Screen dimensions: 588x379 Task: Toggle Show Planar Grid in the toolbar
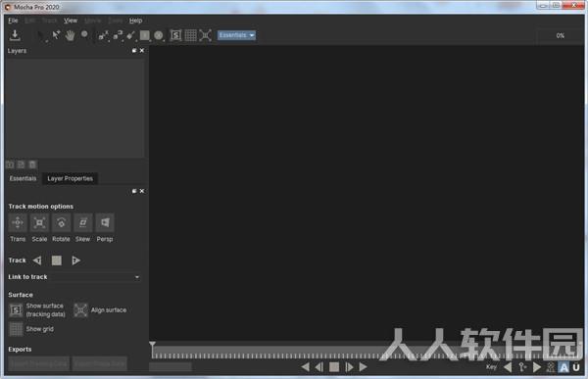[190, 35]
